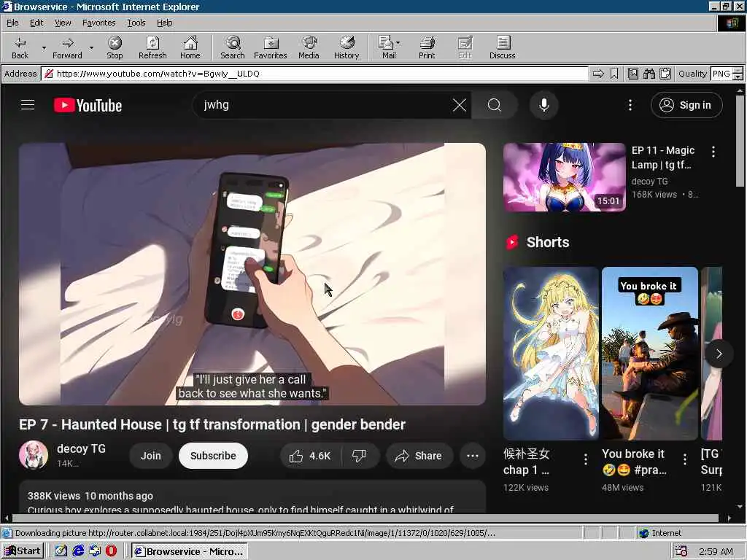This screenshot has height=560, width=747.
Task: Click the binoculars find icon
Action: pyautogui.click(x=649, y=74)
